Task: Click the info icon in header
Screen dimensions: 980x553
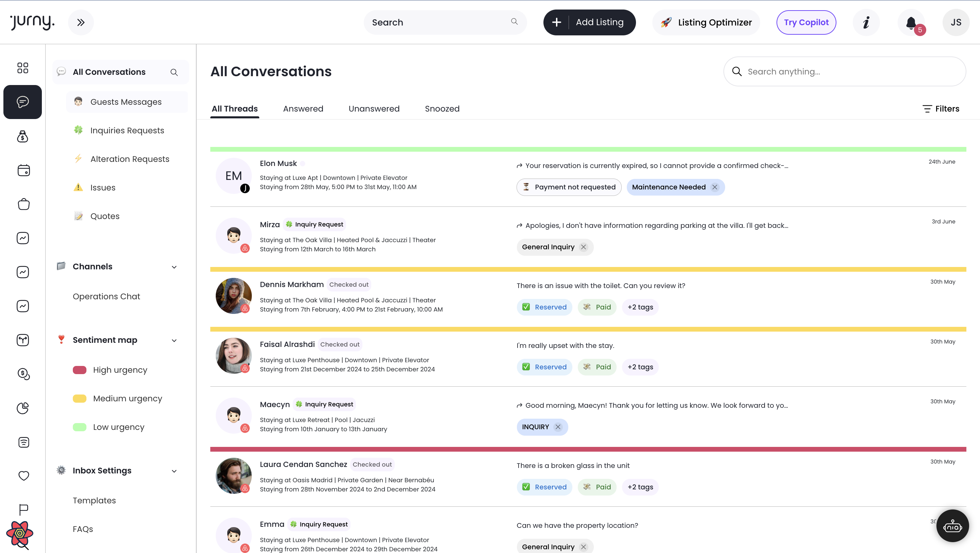Action: pyautogui.click(x=866, y=22)
